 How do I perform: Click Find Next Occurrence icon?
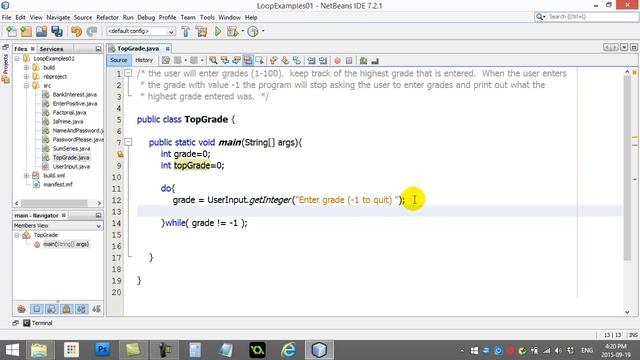(236, 60)
